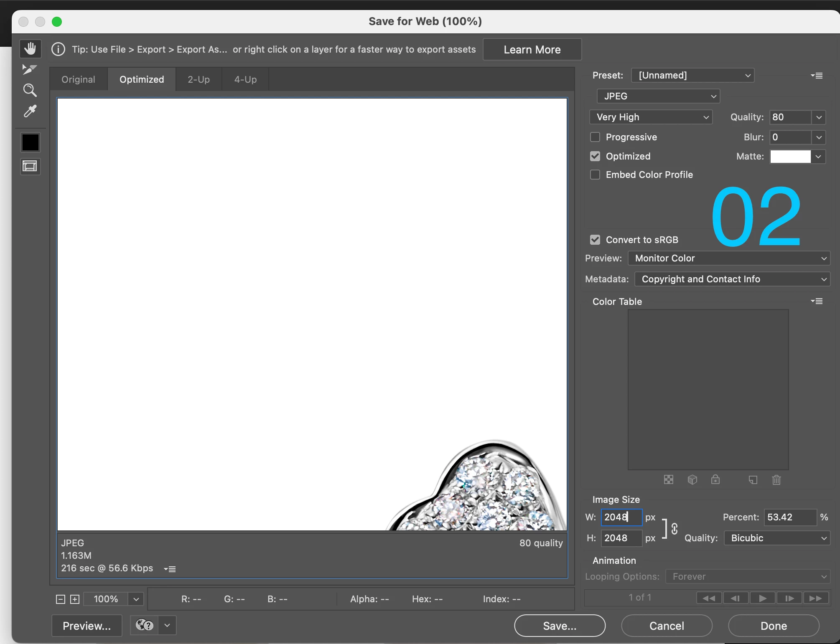This screenshot has width=840, height=644.
Task: Open the JPEG format dropdown
Action: point(658,96)
